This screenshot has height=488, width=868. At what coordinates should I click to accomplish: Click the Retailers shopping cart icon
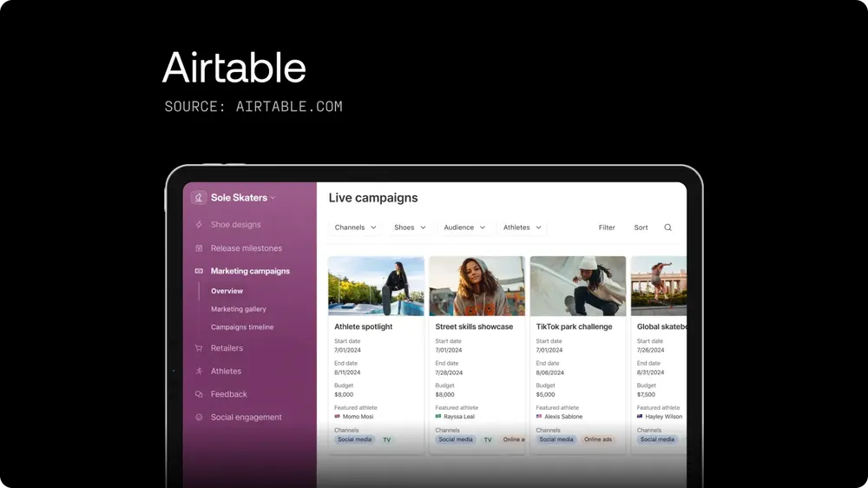199,348
